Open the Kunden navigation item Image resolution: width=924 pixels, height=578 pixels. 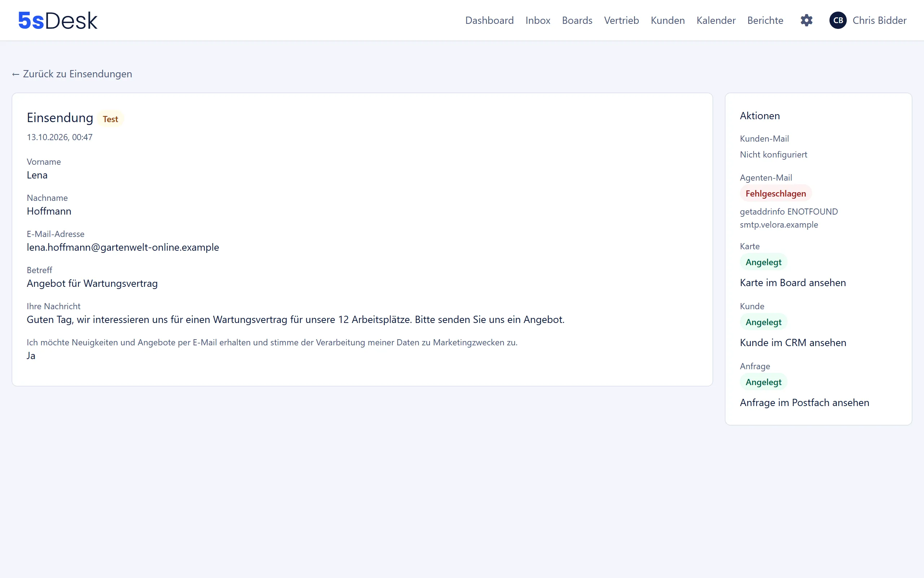(x=667, y=20)
